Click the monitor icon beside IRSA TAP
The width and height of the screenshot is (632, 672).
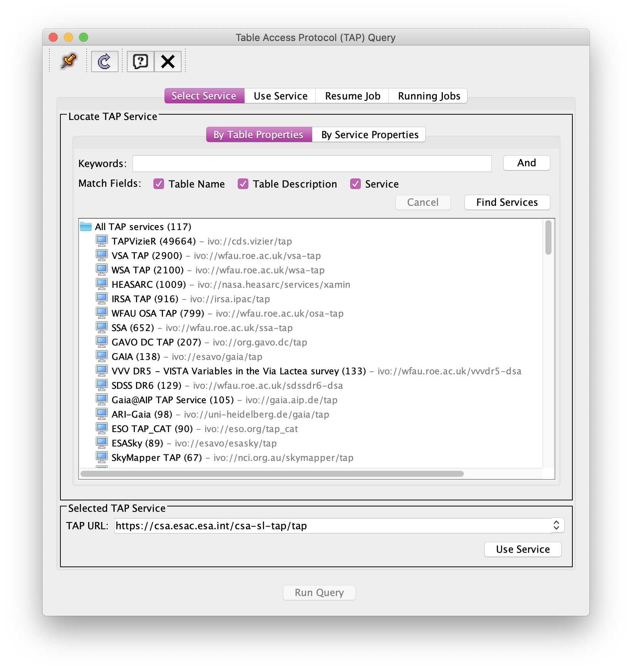click(101, 299)
